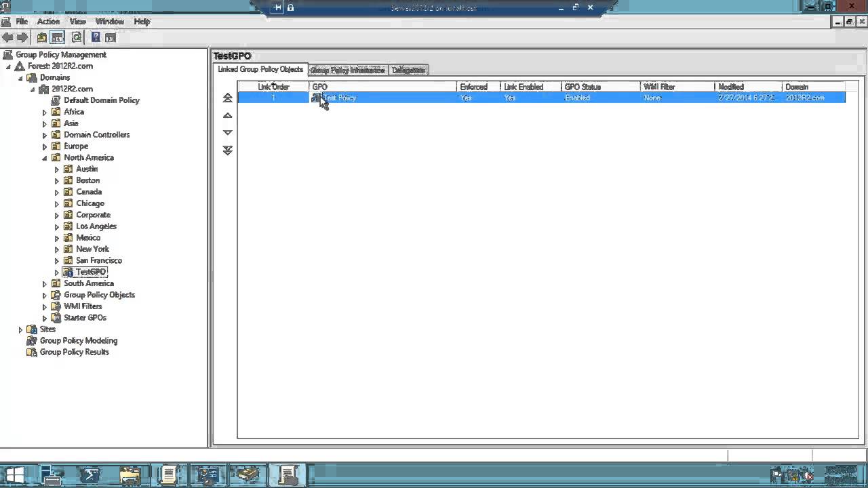Viewport: 868px width, 488px height.
Task: Sort by Enforced column header
Action: click(479, 87)
